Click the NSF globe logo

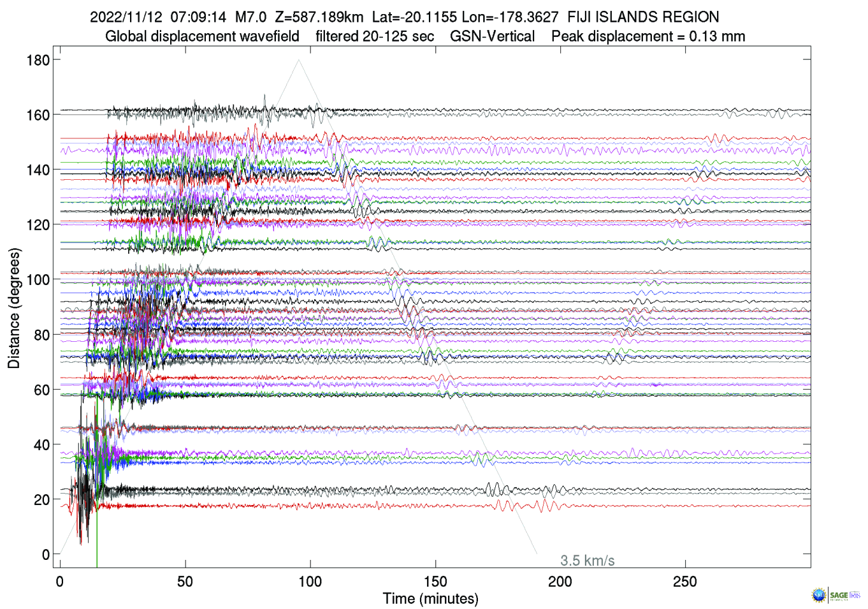tap(818, 595)
